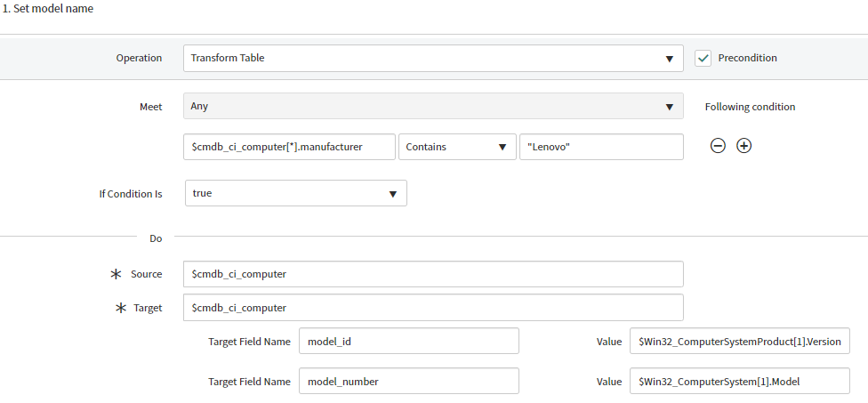
Task: Click the Source input field
Action: pos(433,274)
